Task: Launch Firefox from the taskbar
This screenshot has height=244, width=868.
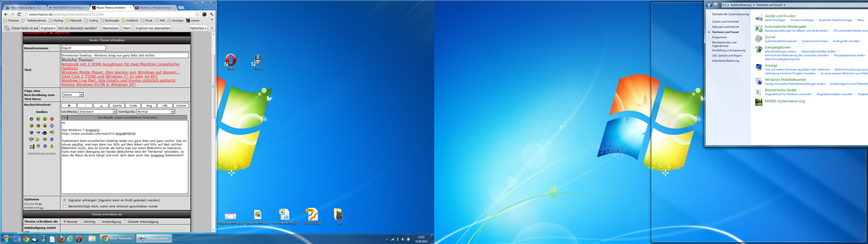Action: [60, 239]
